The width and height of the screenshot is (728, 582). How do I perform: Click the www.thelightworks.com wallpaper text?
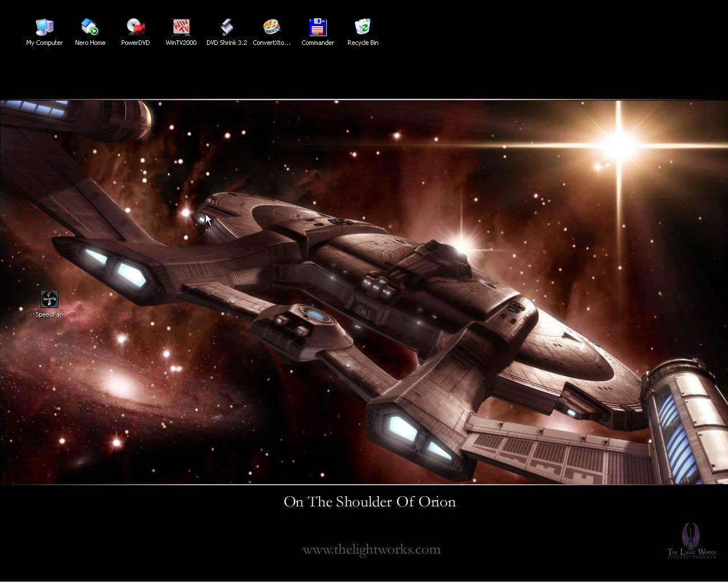(371, 550)
